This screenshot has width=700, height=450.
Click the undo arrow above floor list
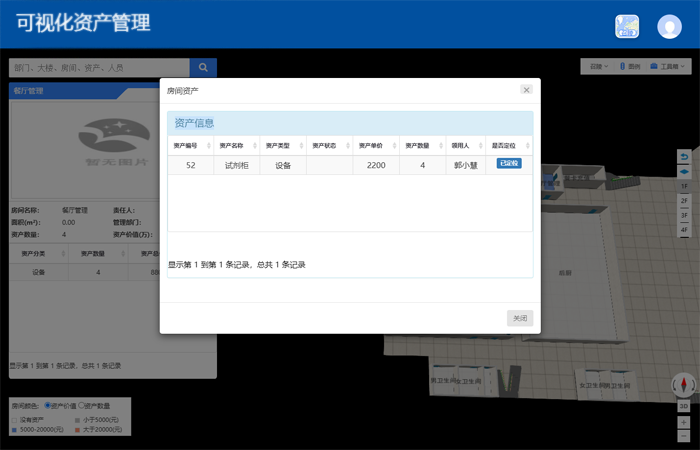pyautogui.click(x=684, y=157)
